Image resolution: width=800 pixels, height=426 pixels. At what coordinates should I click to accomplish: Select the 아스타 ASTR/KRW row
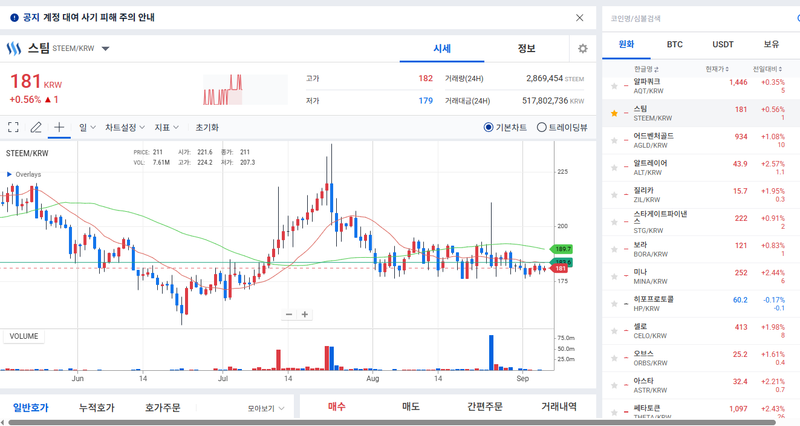(701, 385)
